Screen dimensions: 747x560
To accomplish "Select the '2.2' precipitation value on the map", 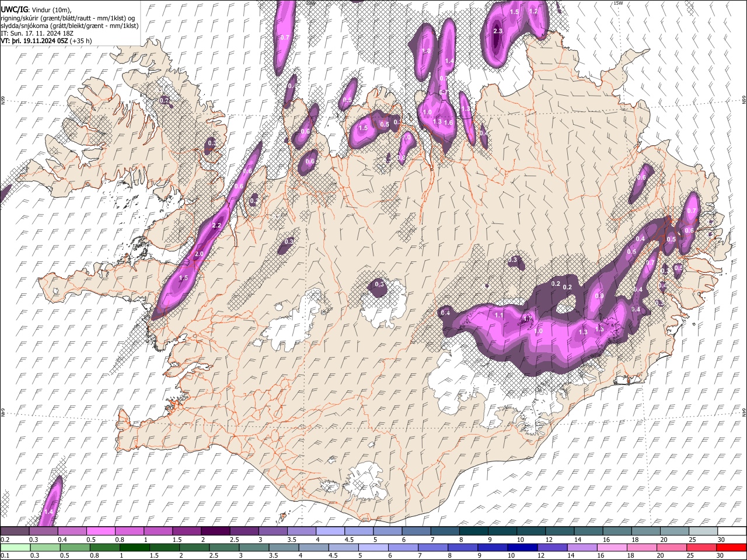I will tap(217, 226).
